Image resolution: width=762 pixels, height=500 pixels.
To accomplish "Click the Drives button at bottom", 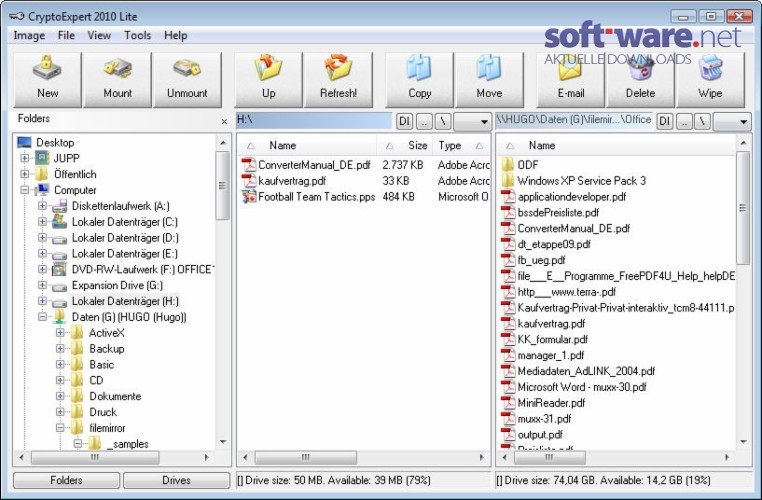I will 176,480.
